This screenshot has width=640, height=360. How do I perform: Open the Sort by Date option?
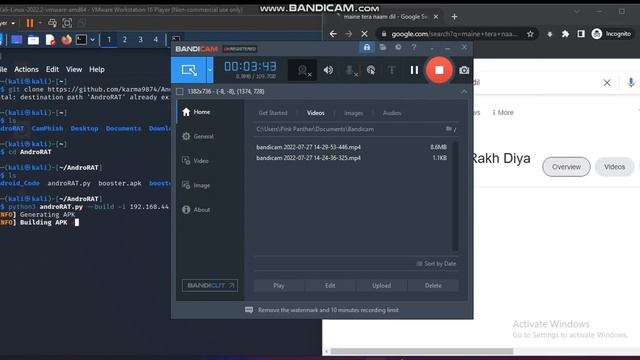tap(436, 264)
